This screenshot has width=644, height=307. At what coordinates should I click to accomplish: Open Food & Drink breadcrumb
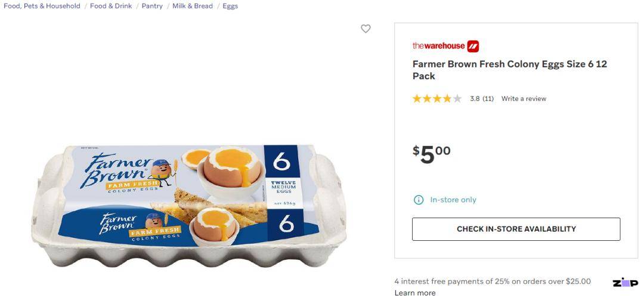pyautogui.click(x=111, y=6)
